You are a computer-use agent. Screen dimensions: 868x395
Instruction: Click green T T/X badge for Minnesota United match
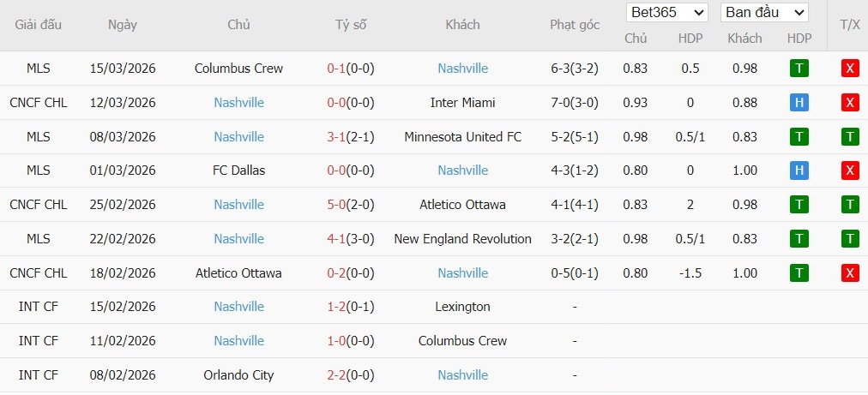850,136
